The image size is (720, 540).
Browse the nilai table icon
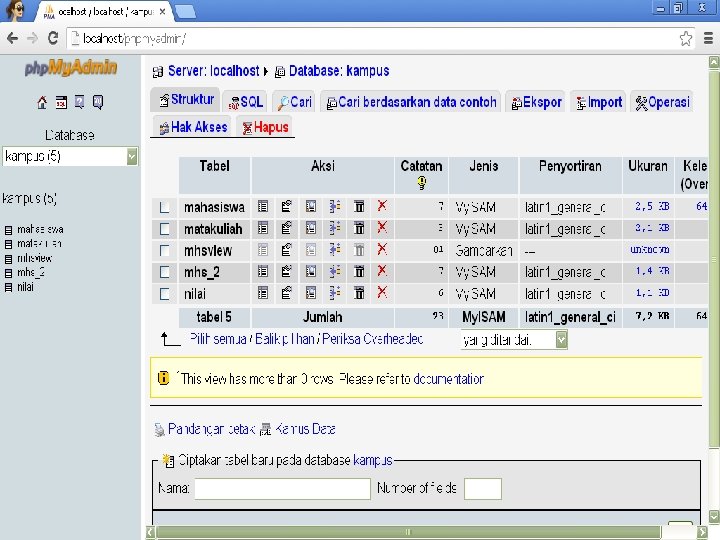[x=263, y=293]
